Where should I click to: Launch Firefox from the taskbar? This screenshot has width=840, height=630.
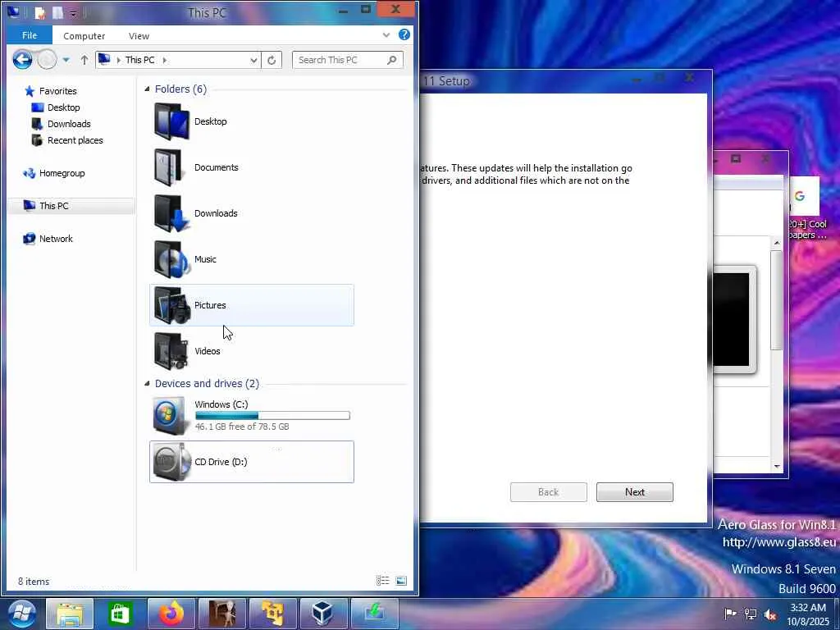(x=171, y=614)
